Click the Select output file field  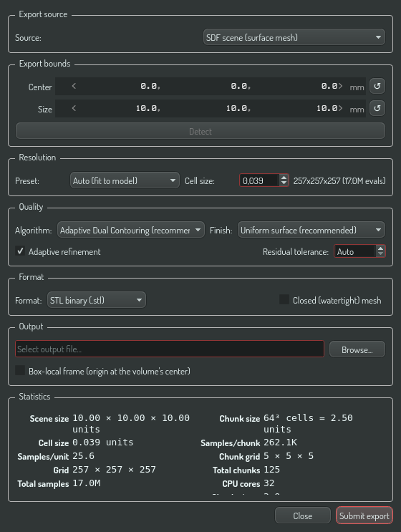click(169, 349)
